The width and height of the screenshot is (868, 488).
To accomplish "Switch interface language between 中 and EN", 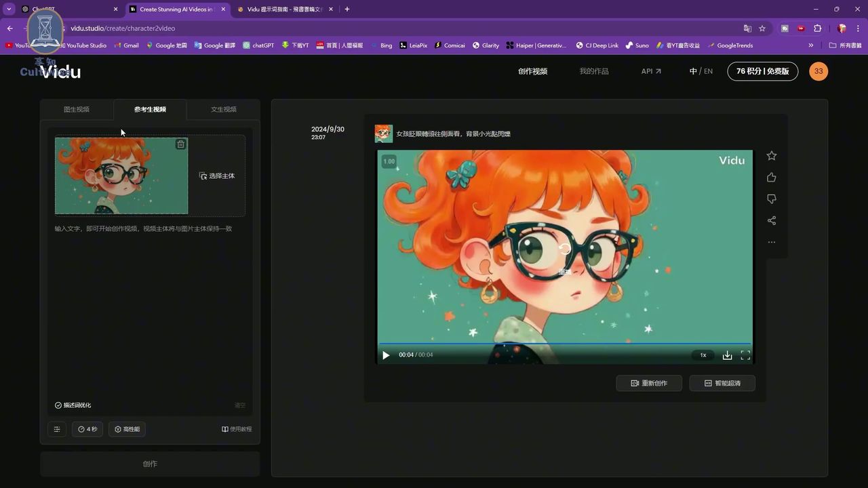I will coord(701,70).
